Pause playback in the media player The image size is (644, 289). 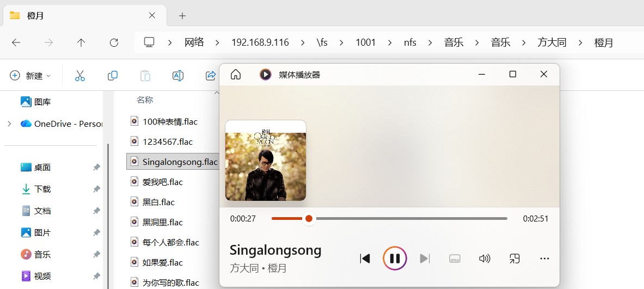[x=395, y=258]
